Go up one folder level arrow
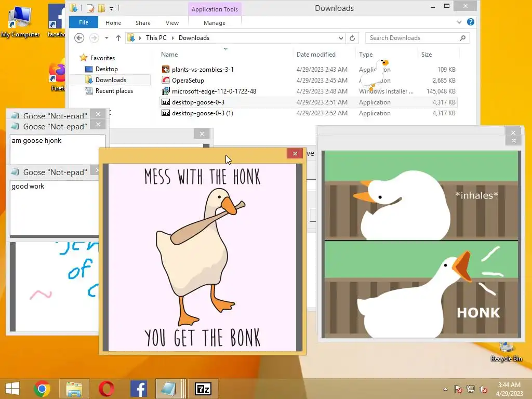 pos(118,38)
